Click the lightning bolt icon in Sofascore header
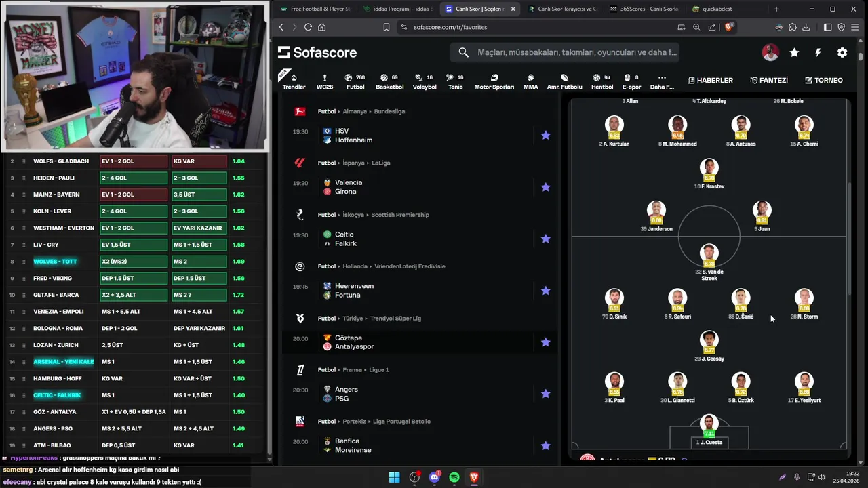 818,52
